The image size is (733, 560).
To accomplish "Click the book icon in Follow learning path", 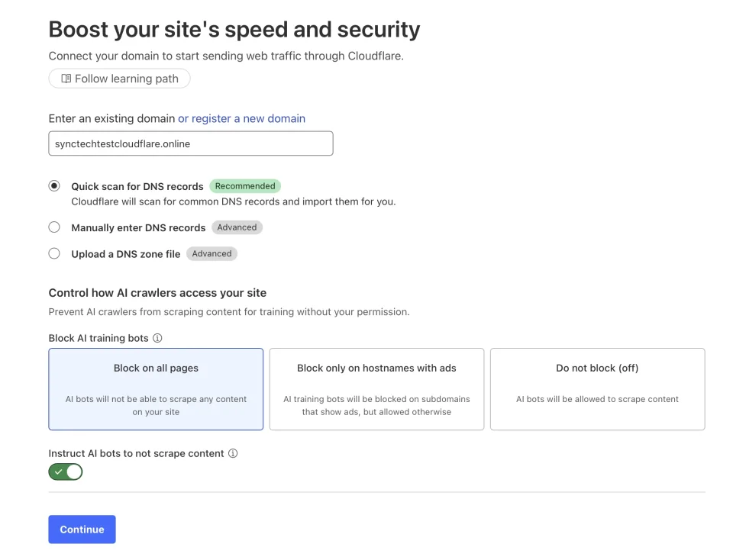I will click(x=66, y=79).
